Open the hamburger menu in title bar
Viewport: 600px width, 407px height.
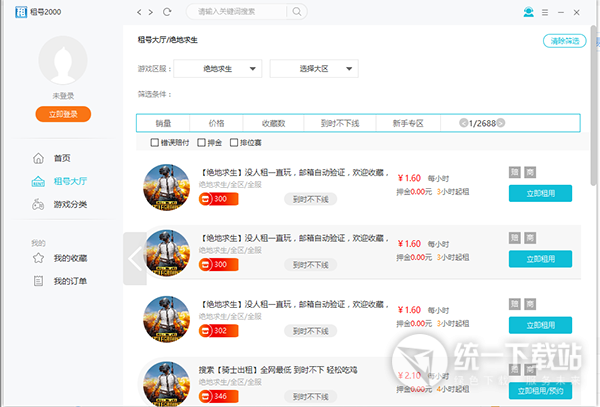(x=545, y=12)
